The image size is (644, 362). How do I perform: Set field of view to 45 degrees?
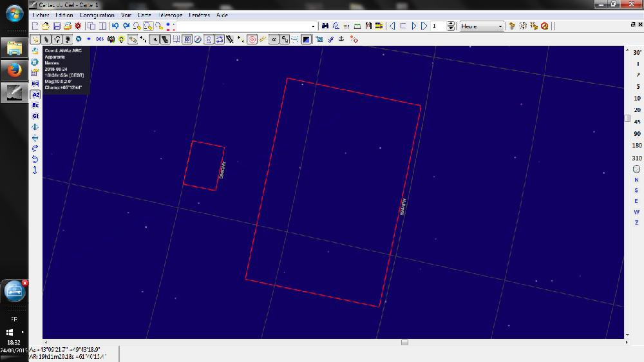(637, 122)
